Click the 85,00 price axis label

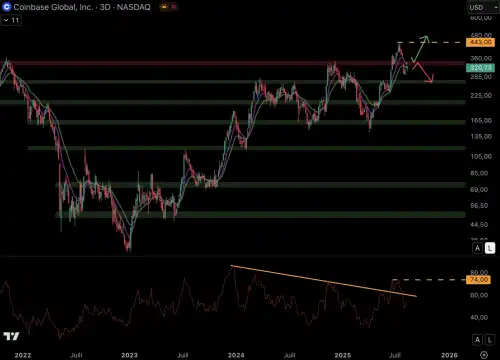tap(479, 173)
